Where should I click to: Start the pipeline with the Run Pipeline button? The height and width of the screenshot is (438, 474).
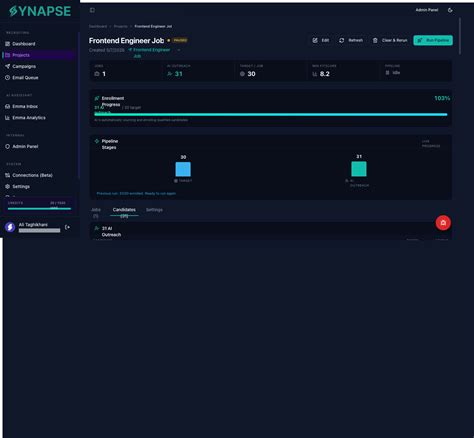tap(433, 40)
